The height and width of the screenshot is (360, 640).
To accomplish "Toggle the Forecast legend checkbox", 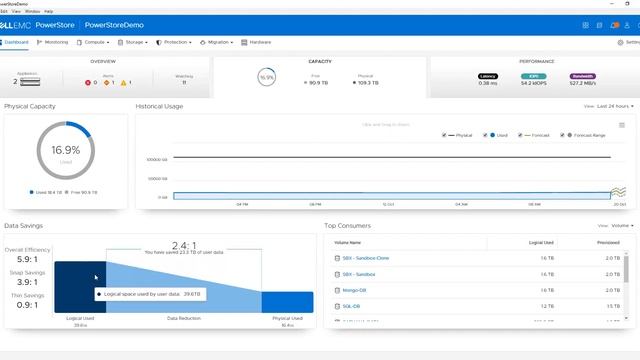I will (x=520, y=135).
